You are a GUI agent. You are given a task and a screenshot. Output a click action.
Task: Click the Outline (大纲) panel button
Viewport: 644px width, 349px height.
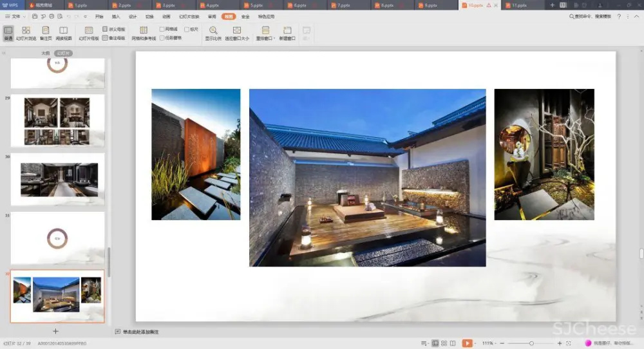click(x=45, y=53)
